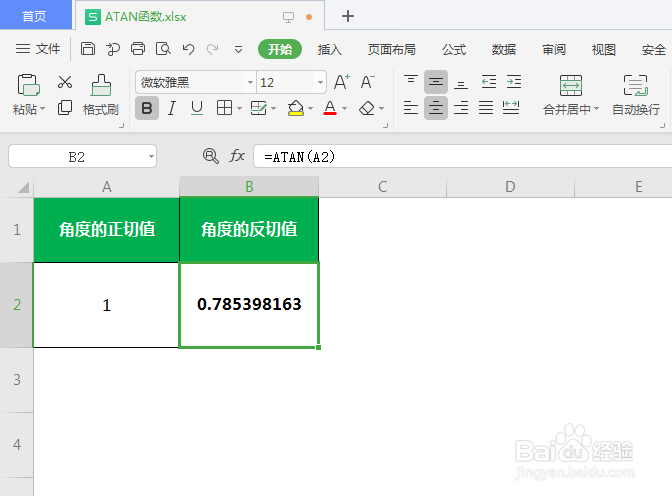Click the Clear eraser icon
672x496 pixels.
coord(367,108)
